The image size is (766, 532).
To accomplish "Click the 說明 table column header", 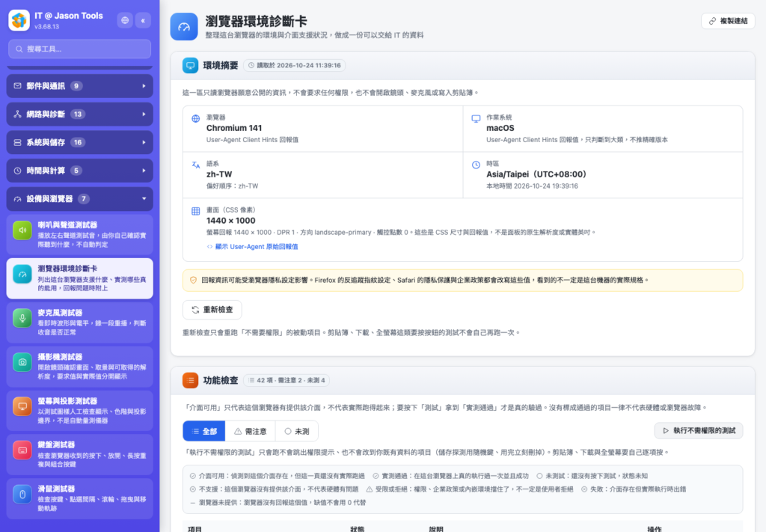I will tap(436, 529).
